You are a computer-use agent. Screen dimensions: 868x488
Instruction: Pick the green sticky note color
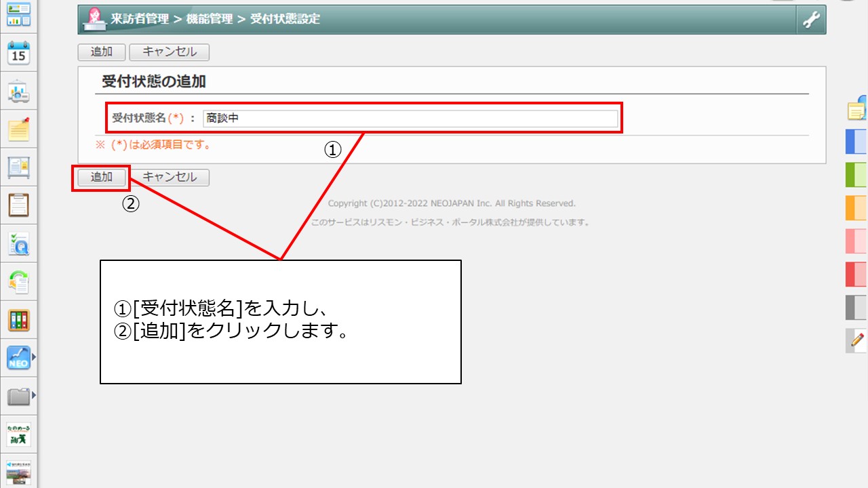[x=856, y=175]
